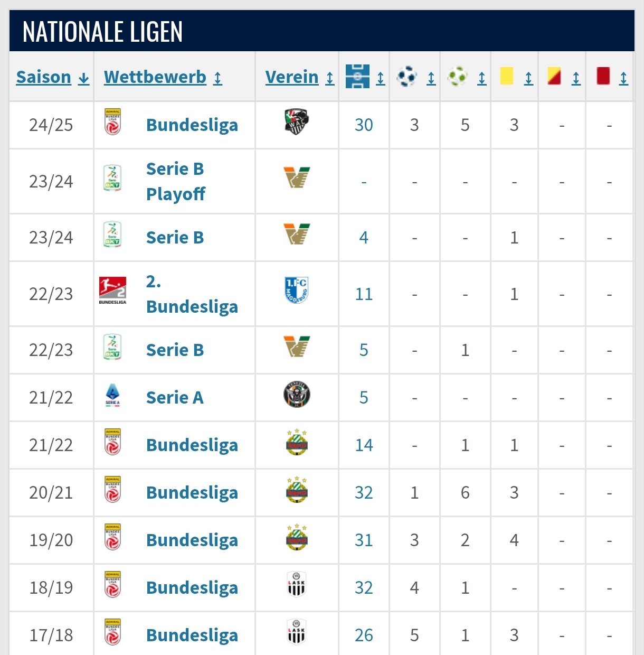Open the 11 matches link for 2. Bundesliga

(x=364, y=294)
